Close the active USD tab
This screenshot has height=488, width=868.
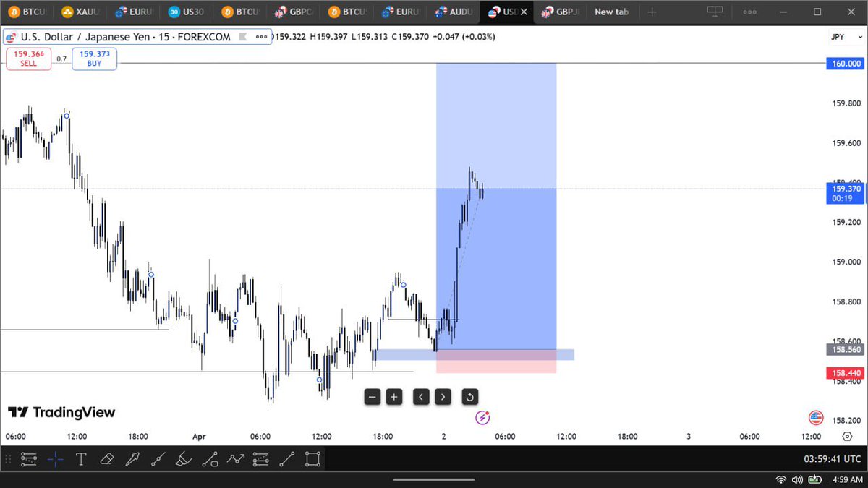[x=524, y=12]
